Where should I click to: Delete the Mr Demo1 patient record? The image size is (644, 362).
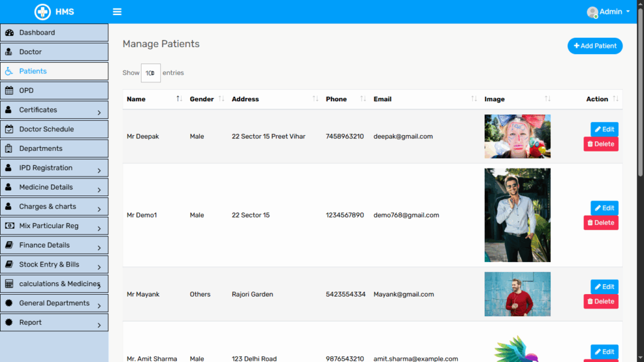[x=601, y=222]
